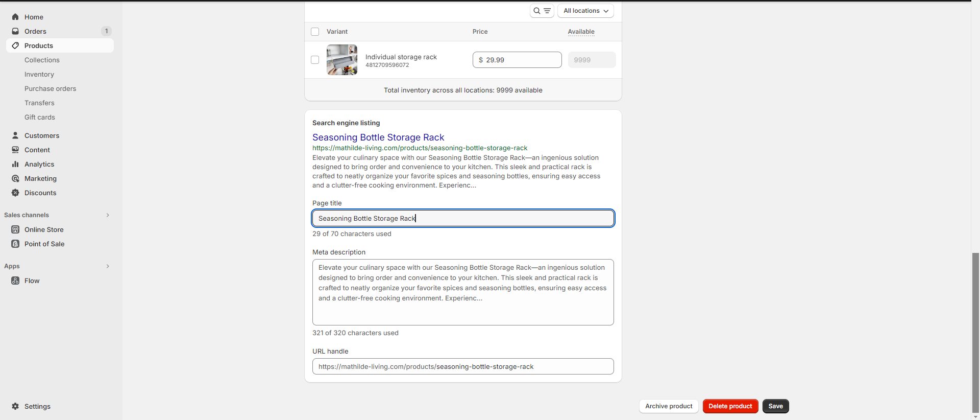
Task: Click the Customers person icon
Action: point(15,135)
